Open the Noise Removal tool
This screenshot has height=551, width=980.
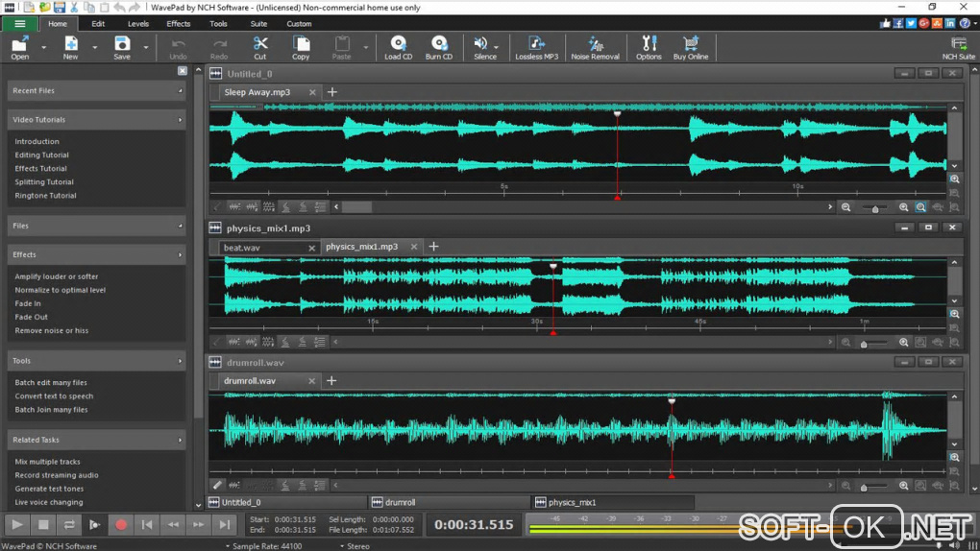(x=595, y=44)
